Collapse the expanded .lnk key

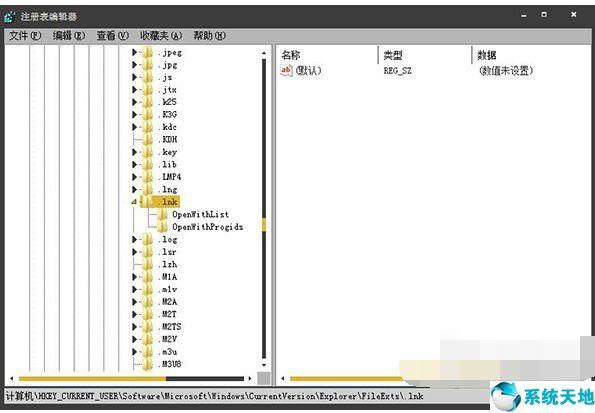point(134,202)
